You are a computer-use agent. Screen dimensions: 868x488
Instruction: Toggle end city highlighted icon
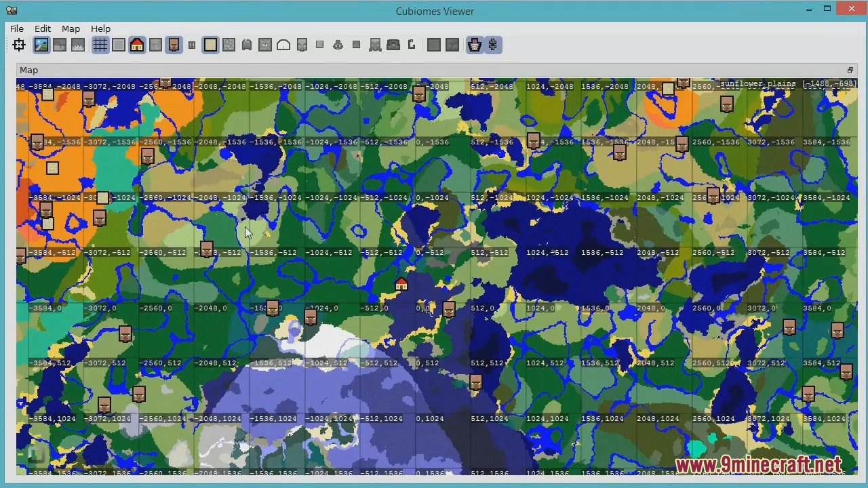tap(474, 45)
